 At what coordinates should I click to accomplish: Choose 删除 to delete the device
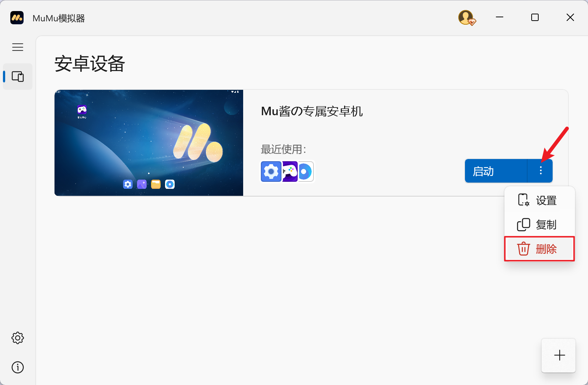(540, 249)
